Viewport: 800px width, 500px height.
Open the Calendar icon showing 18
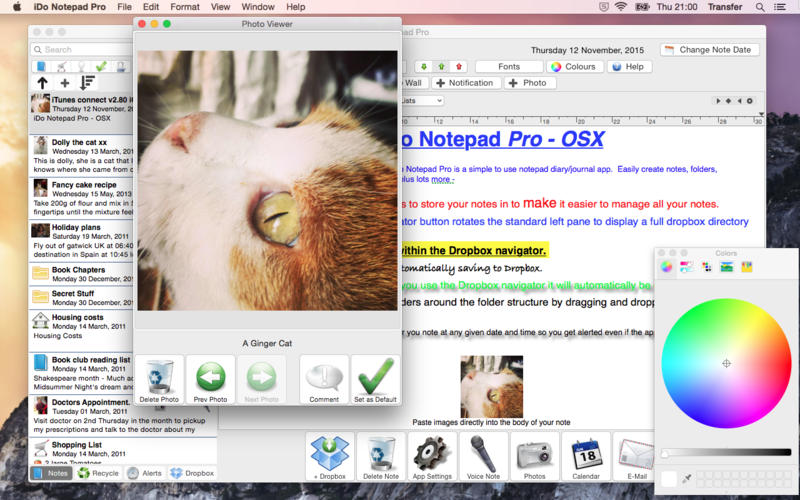tap(586, 456)
